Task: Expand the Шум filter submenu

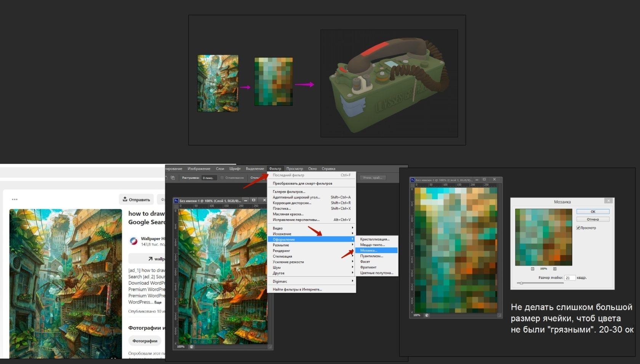Action: [x=312, y=268]
